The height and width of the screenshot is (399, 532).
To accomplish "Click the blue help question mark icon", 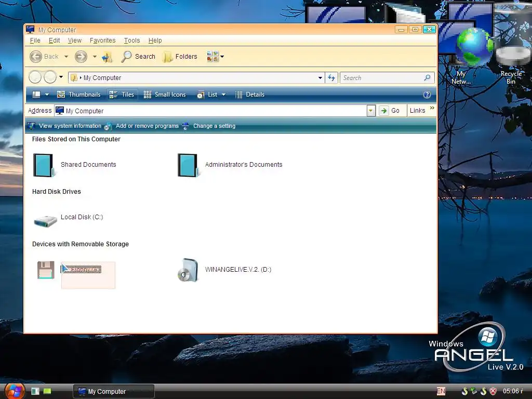I will pyautogui.click(x=427, y=95).
